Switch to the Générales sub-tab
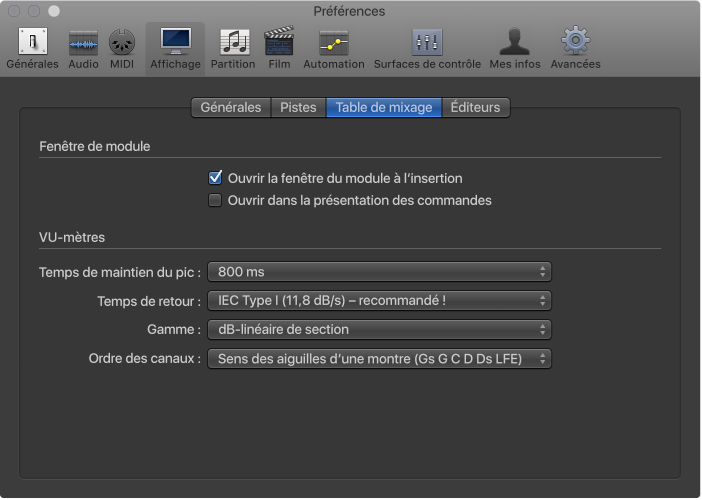The height and width of the screenshot is (500, 702). click(x=231, y=107)
